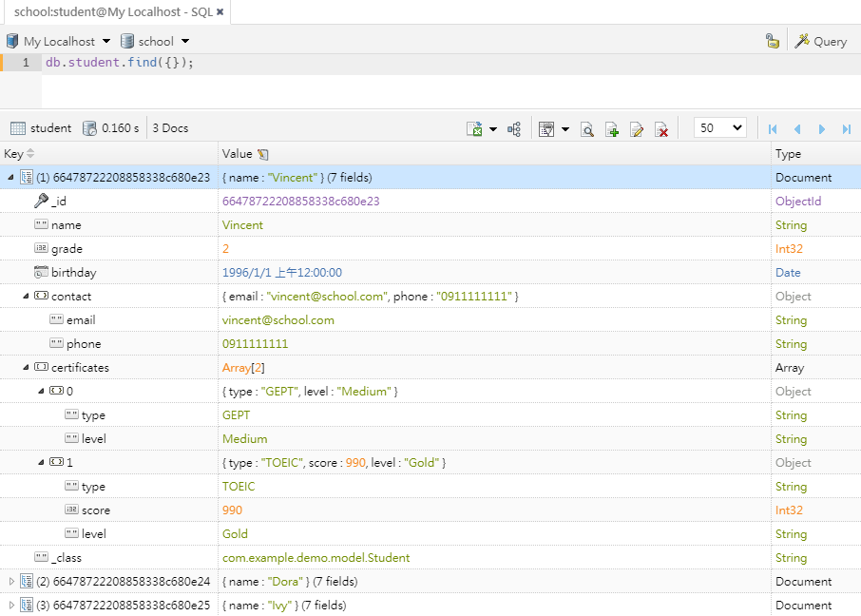The height and width of the screenshot is (616, 861).
Task: Collapse document (1) 66478722208858338c680e23
Action: tap(10, 177)
